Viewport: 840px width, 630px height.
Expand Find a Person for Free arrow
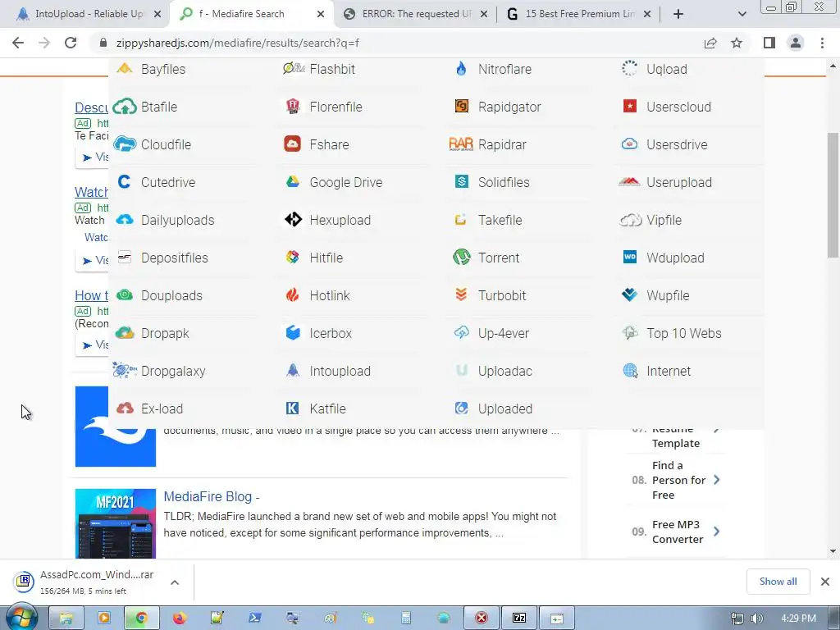(717, 479)
